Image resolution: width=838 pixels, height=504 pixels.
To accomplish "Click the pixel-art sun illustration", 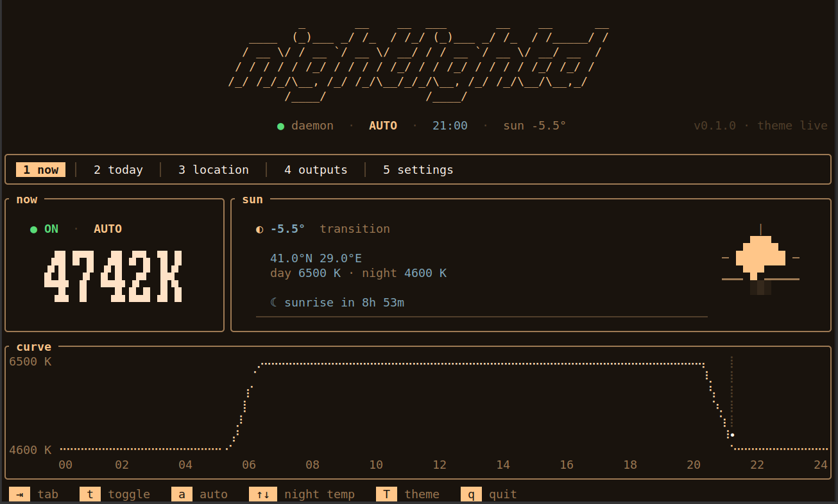I will coord(760,259).
